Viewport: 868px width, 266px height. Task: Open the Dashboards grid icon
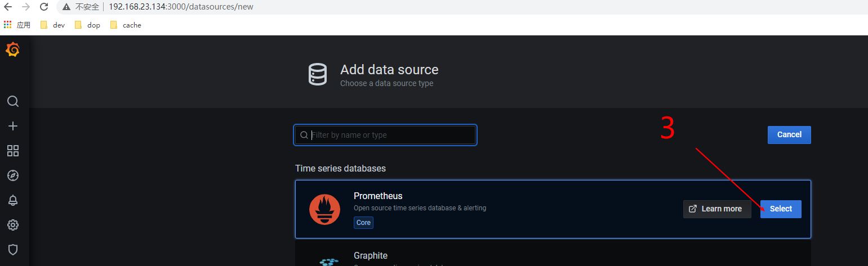click(x=13, y=151)
